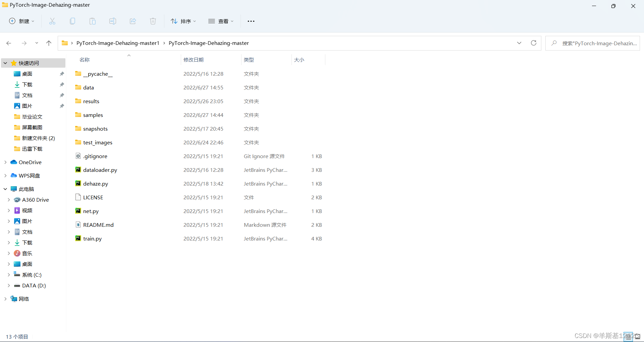This screenshot has height=342, width=644.
Task: Refresh the current folder view
Action: coord(534,43)
